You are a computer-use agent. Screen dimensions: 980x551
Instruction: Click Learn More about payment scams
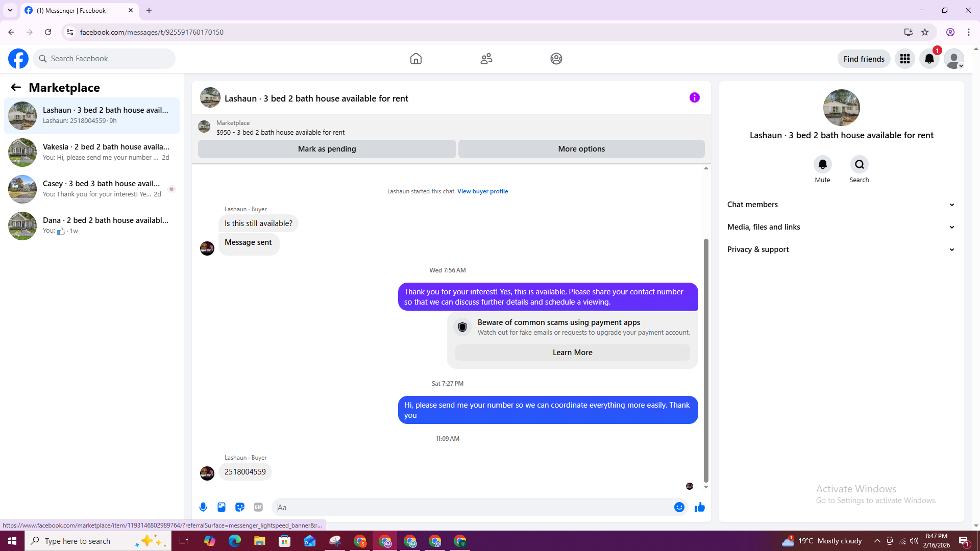point(573,353)
